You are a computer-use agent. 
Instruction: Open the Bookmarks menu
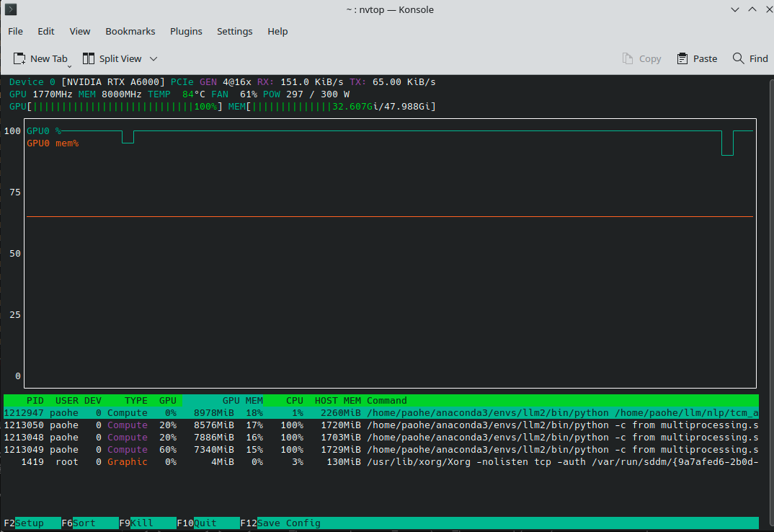[x=130, y=31]
